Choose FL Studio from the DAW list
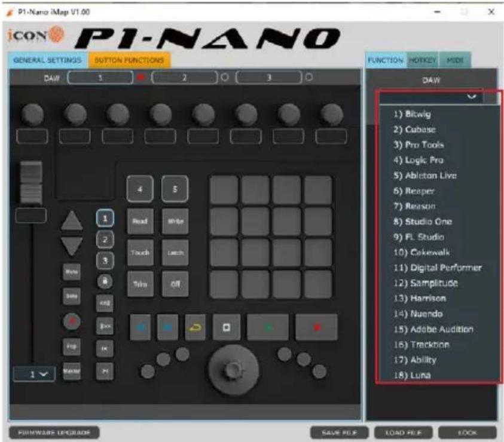 (419, 237)
